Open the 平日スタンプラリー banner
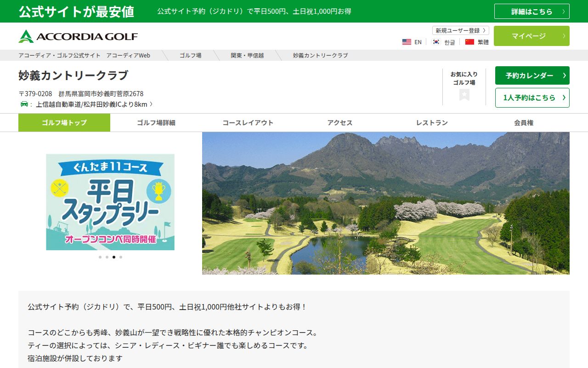Screen dimensions: 588x368 pyautogui.click(x=110, y=202)
